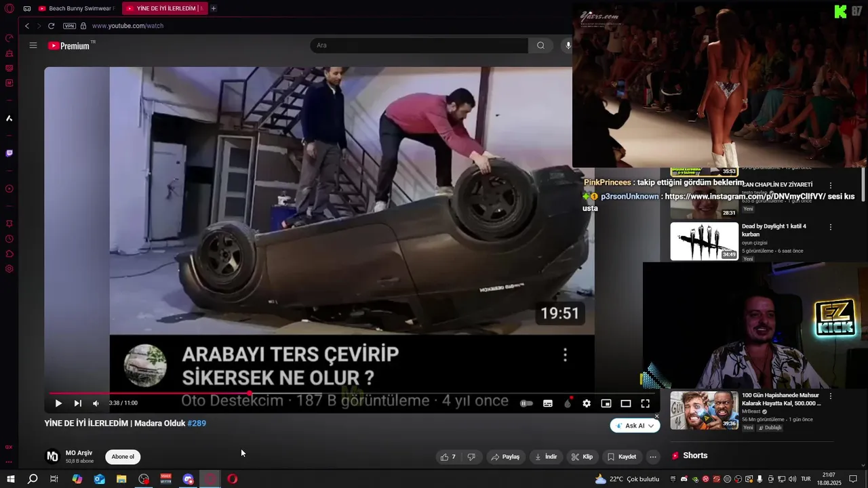Screen dimensions: 868x488
Task: Open the 100 Gün Hapishanede Mahsur thumbnail
Action: pos(705,410)
